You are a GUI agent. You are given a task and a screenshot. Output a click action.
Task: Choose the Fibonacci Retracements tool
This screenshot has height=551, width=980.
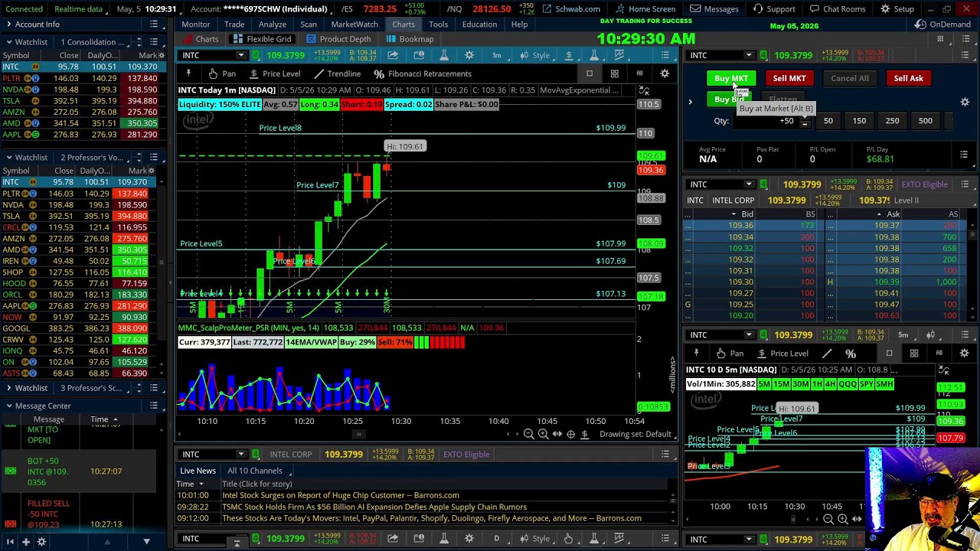(x=423, y=73)
